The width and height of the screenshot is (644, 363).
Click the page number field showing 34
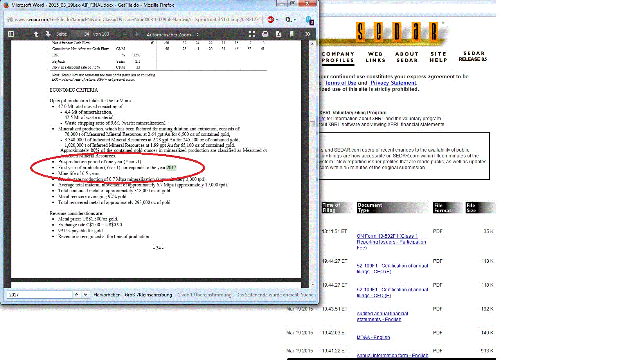[81, 34]
